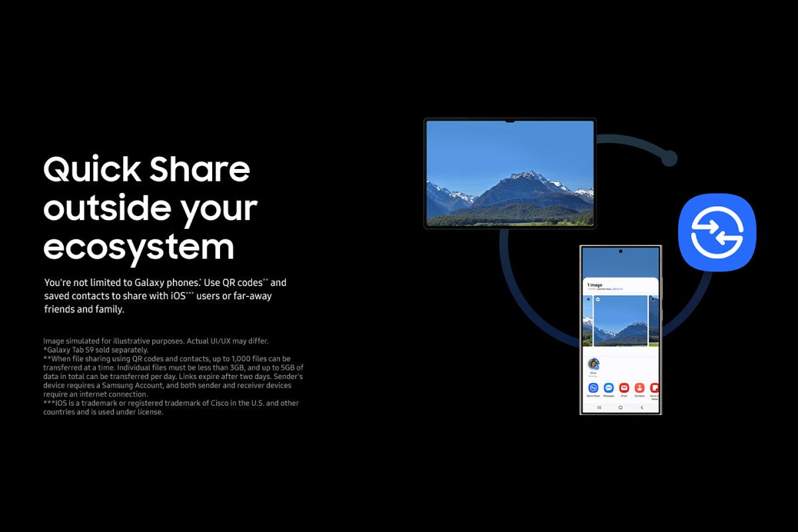Tap the back navigation button on phone

(642, 407)
